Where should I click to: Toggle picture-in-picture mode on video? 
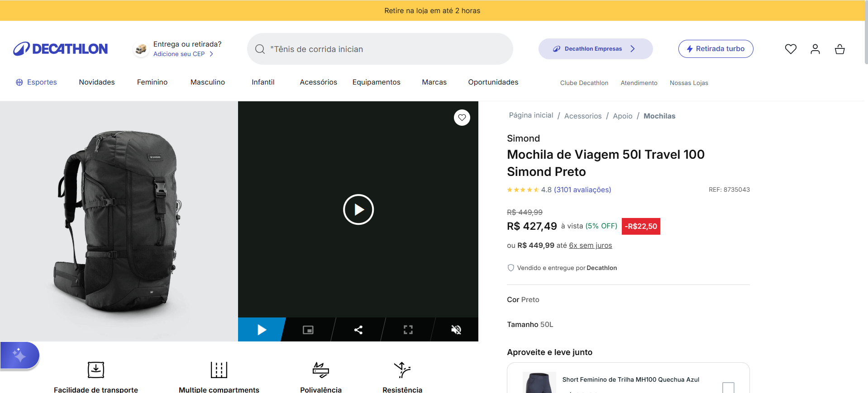click(308, 330)
